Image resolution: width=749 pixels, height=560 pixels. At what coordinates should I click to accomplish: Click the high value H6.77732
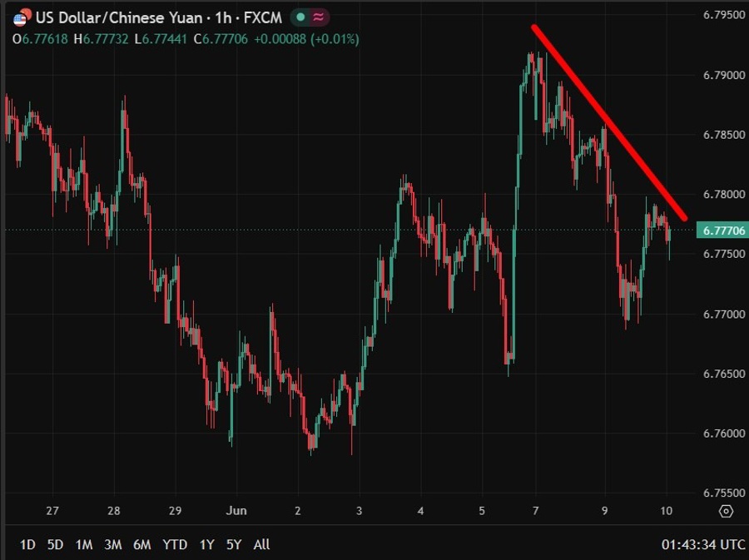pyautogui.click(x=101, y=39)
